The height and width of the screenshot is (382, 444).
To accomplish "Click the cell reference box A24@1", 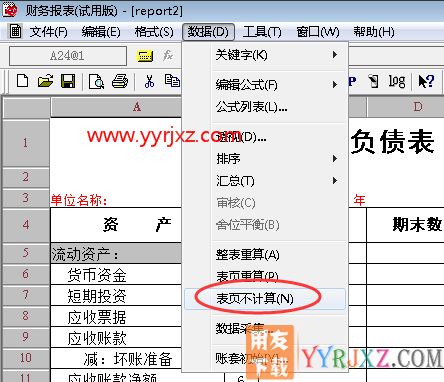I will coord(68,56).
